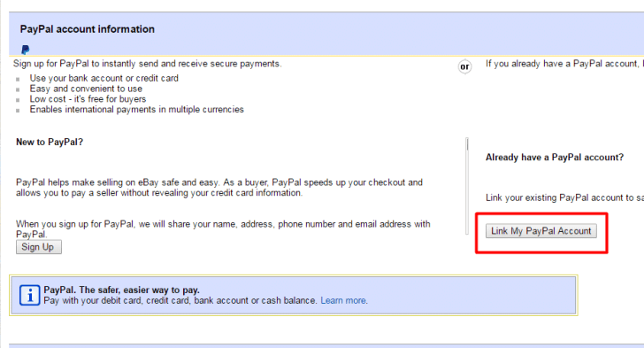
Task: Click 'Easy and convenient to use' bullet
Action: pyautogui.click(x=86, y=89)
